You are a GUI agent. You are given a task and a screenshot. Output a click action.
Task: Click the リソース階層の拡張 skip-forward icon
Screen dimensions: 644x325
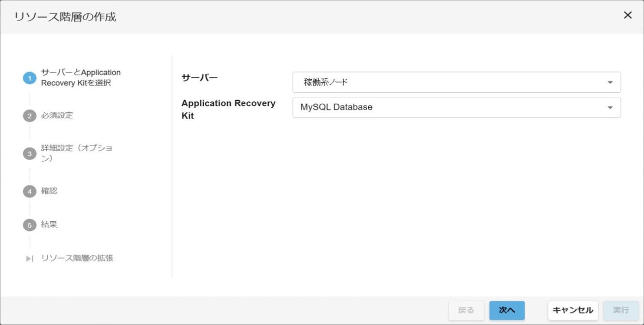(30, 258)
